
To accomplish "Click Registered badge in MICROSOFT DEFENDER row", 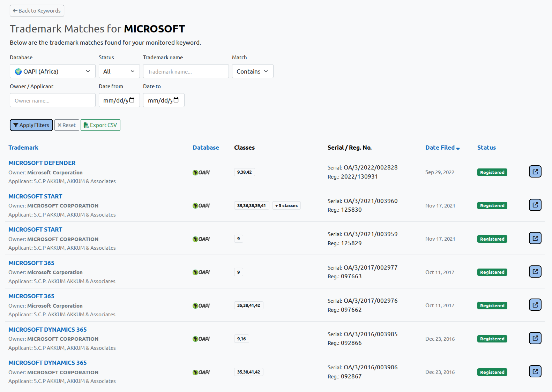I will pos(492,172).
